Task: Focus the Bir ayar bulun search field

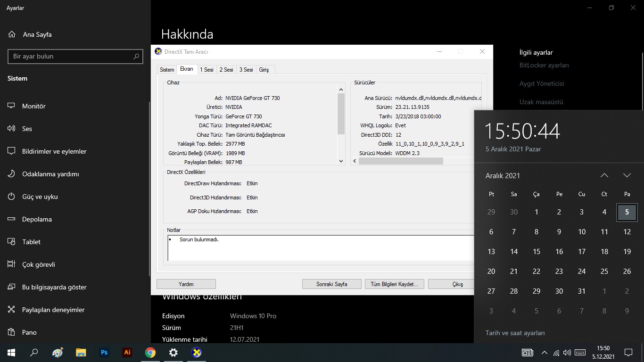Action: [75, 56]
